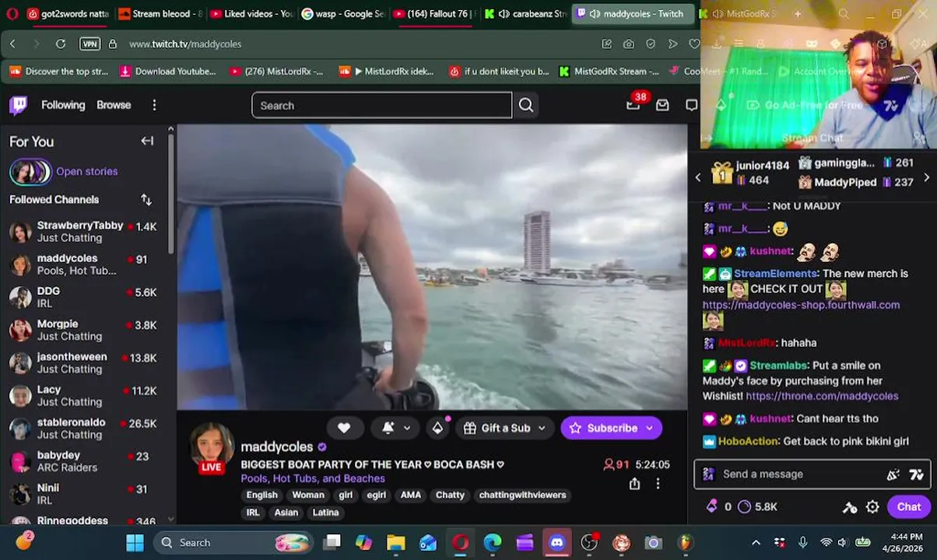Switch to Fallout 76 browser tab

tap(434, 14)
